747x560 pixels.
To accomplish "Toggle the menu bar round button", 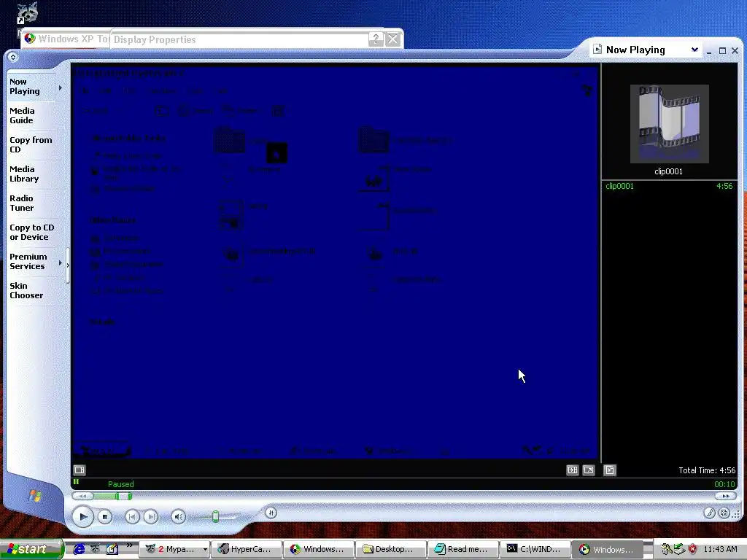I will tap(13, 57).
